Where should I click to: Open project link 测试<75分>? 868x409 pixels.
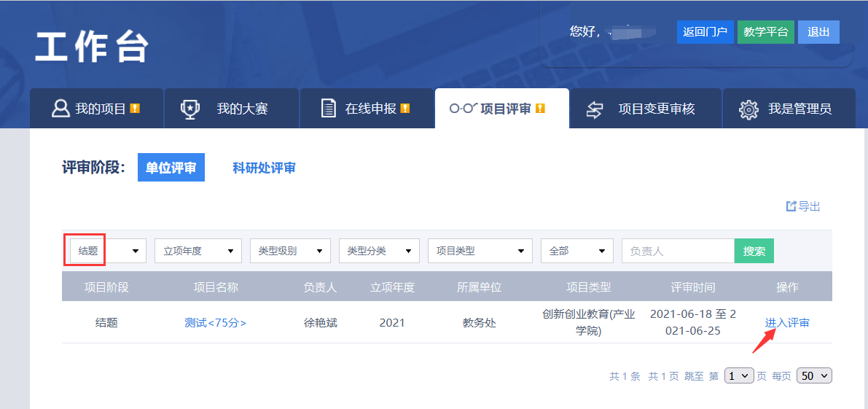(215, 323)
